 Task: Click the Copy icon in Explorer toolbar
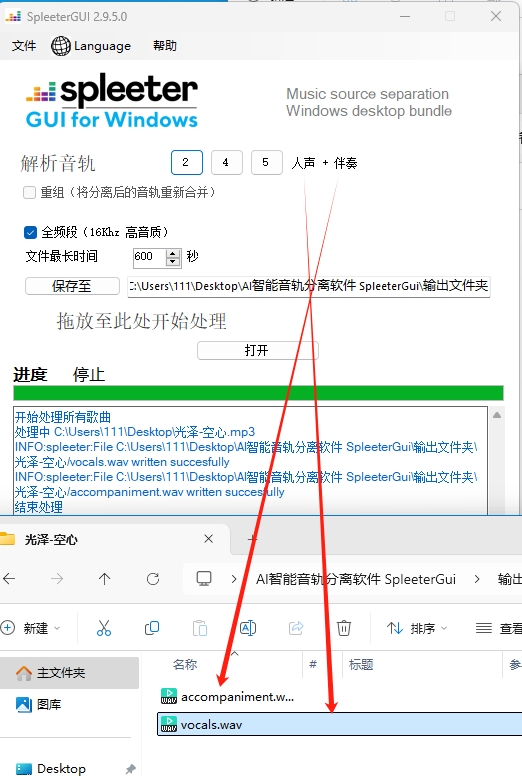click(152, 628)
